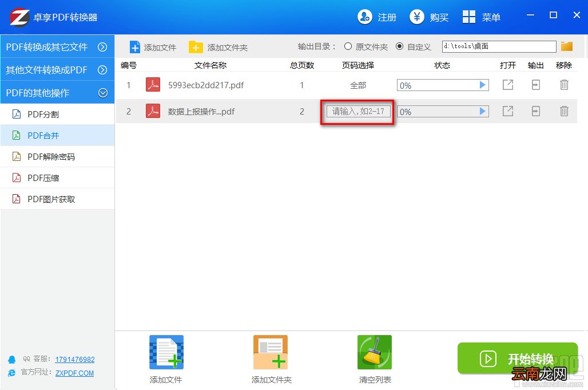Open output location for 5993ecb2dd217.pdf
The image size is (588, 390).
pyautogui.click(x=536, y=85)
